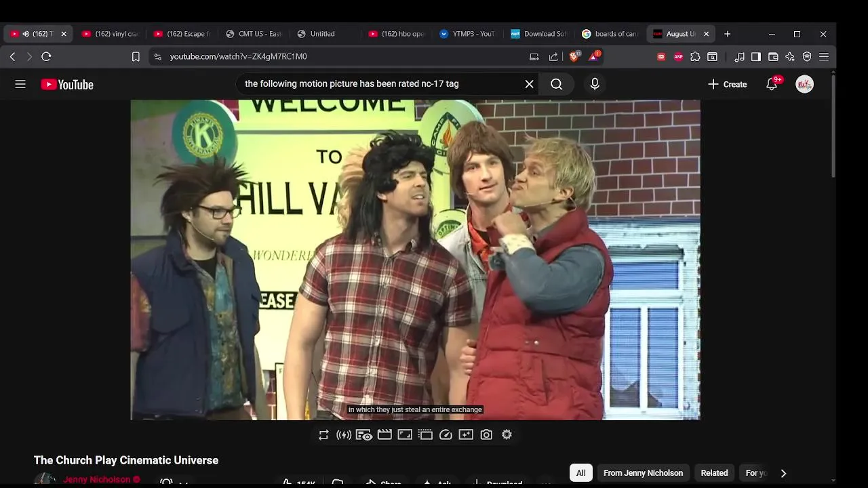Switch to the Escape tab
This screenshot has width=868, height=488.
click(181, 34)
